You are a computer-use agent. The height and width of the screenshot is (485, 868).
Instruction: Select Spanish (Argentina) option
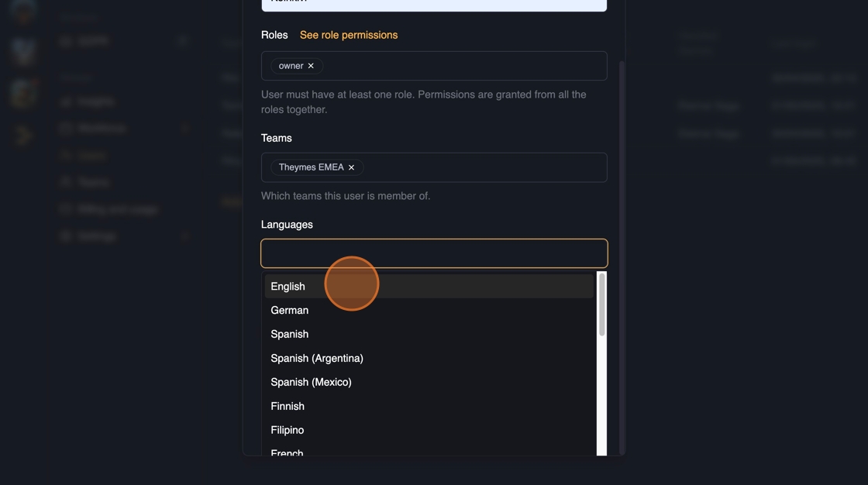(x=317, y=359)
